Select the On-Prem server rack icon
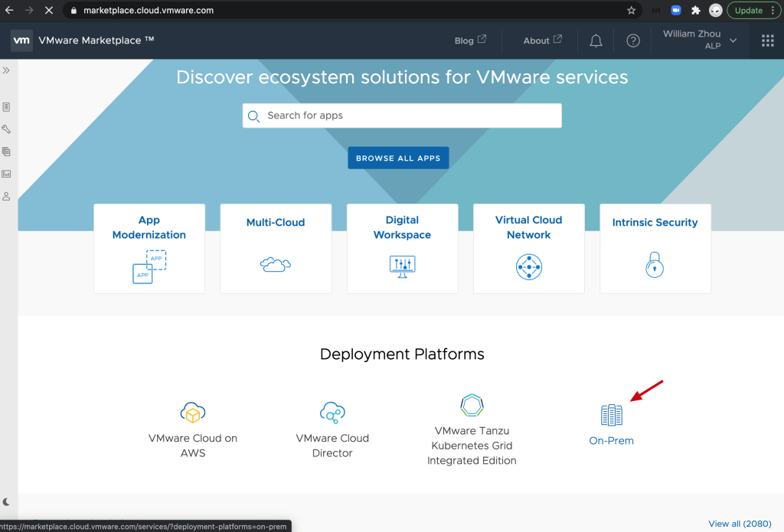The image size is (784, 532). click(x=611, y=415)
